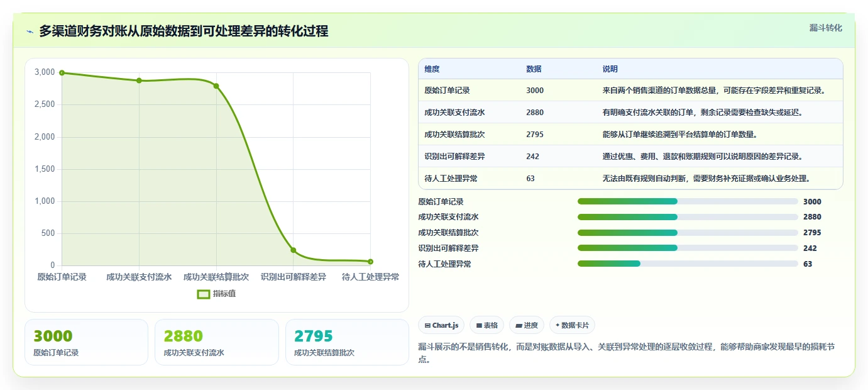Click the chart data point for 识别出可解释差异
Image resolution: width=868 pixels, height=390 pixels.
(294, 250)
